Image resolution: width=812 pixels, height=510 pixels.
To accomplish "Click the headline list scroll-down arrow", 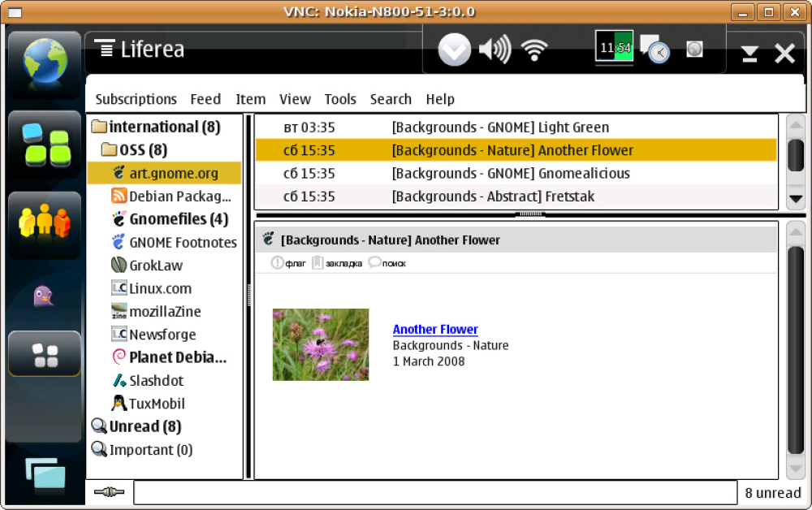I will pos(796,198).
